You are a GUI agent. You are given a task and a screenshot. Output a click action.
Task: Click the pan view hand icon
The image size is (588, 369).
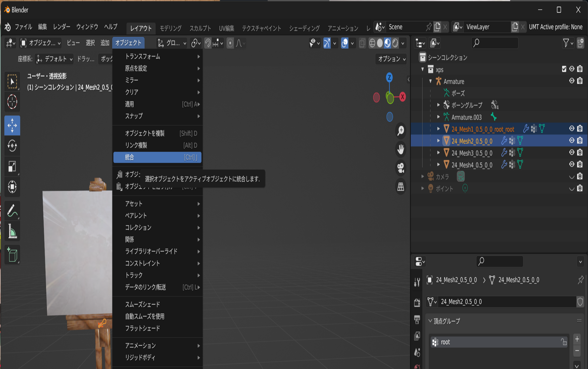401,149
